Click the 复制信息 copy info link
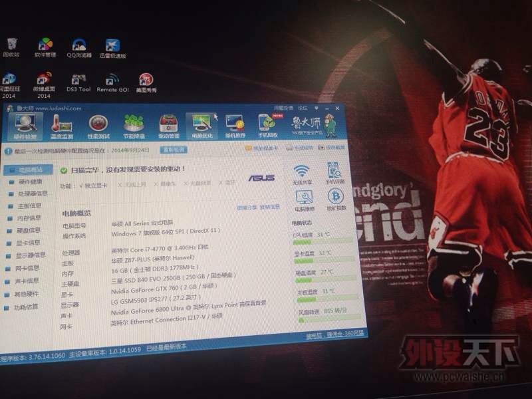Viewport: 532px width, 399px height. [x=270, y=207]
